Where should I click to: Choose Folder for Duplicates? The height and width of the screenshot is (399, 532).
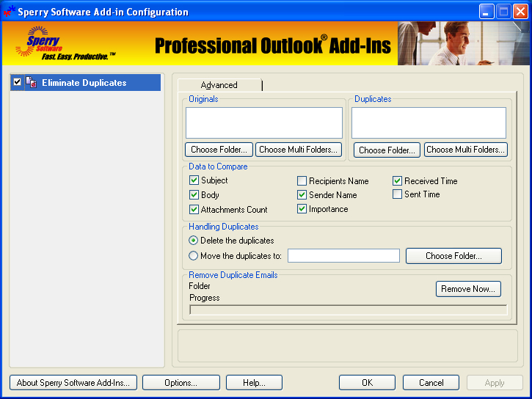pos(387,150)
